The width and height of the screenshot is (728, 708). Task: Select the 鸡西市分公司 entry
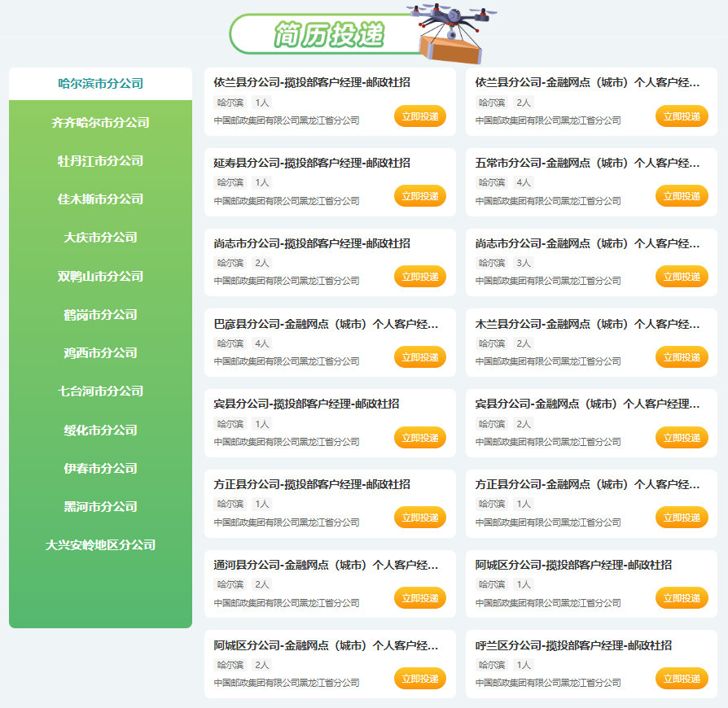click(100, 353)
